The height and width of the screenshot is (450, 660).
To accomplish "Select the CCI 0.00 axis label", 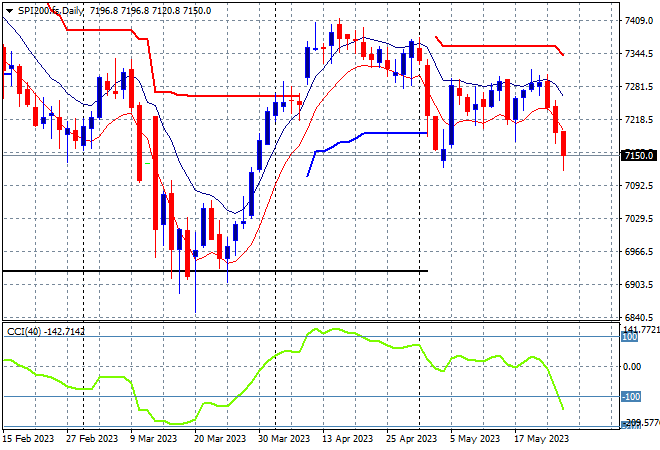I will 632,367.
